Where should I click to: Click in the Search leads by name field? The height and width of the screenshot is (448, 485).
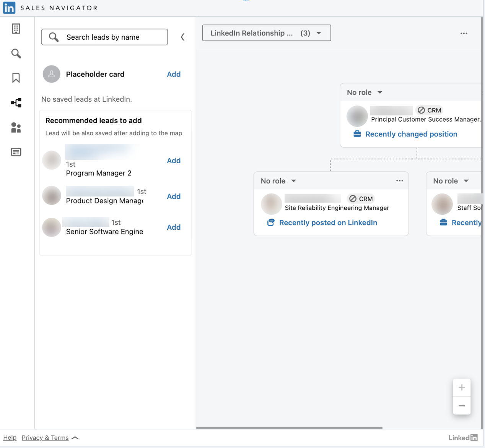tap(104, 37)
